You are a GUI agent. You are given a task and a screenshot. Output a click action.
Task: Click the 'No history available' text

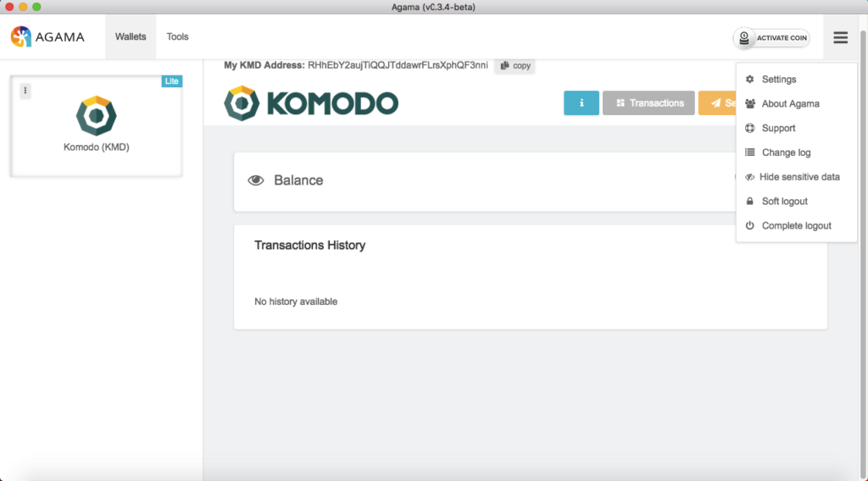point(296,301)
